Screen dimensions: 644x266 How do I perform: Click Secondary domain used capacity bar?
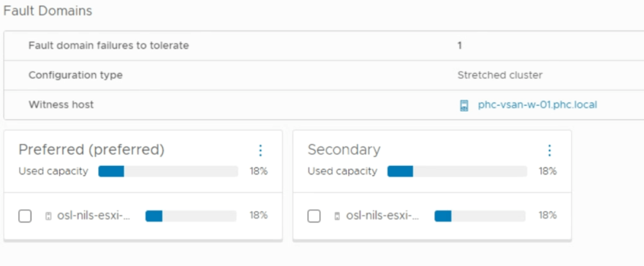pyautogui.click(x=457, y=171)
